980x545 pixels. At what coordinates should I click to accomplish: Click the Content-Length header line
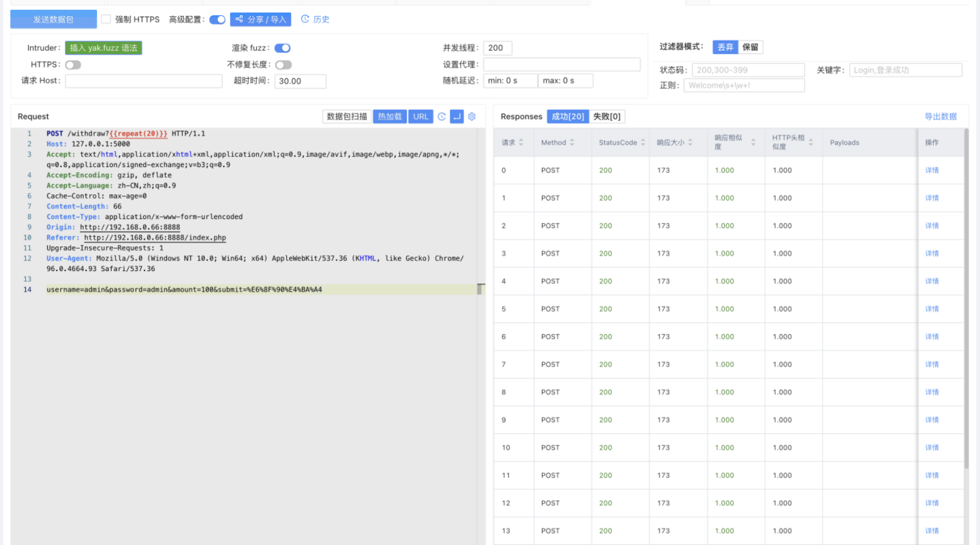(x=84, y=206)
